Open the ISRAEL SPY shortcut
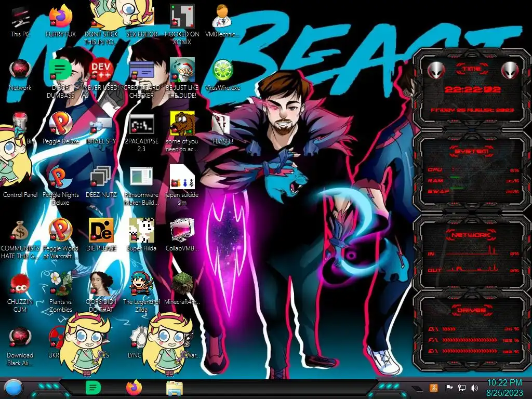Image resolution: width=532 pixels, height=399 pixels. pyautogui.click(x=101, y=125)
